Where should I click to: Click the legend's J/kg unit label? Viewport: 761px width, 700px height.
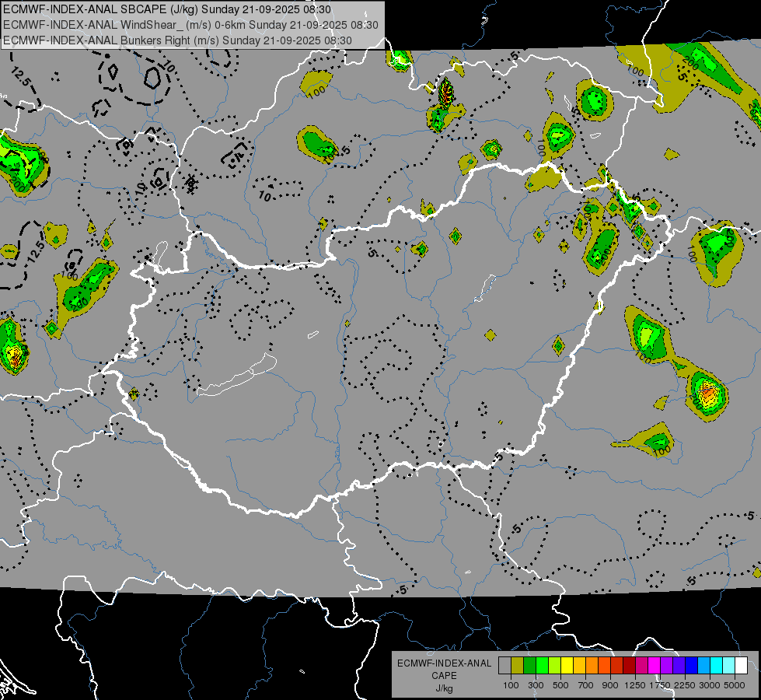[444, 688]
